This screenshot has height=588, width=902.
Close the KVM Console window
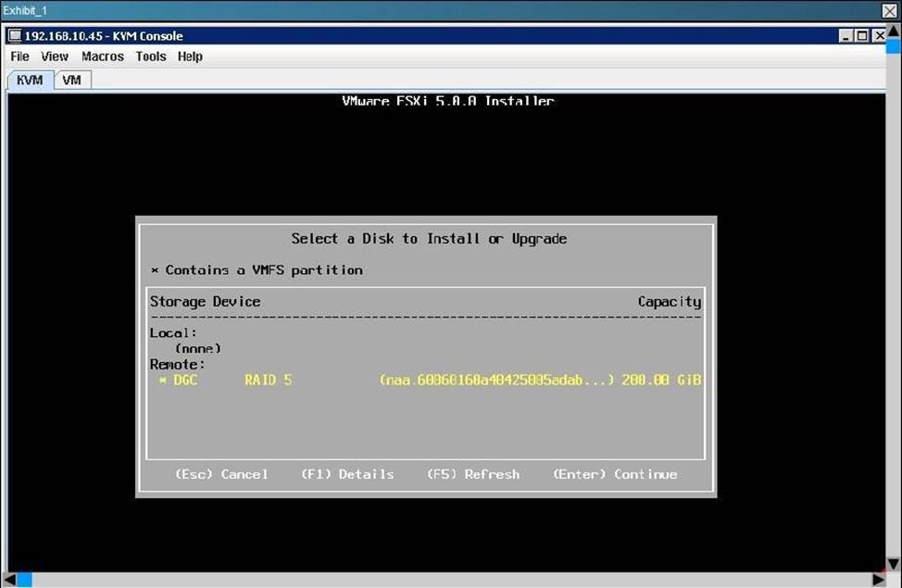(879, 36)
